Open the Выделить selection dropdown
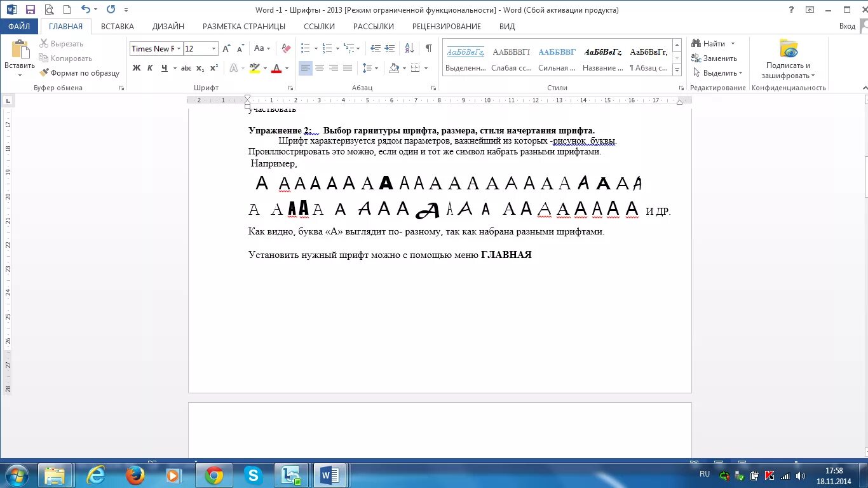Screen dimensions: 868x488 (717, 73)
